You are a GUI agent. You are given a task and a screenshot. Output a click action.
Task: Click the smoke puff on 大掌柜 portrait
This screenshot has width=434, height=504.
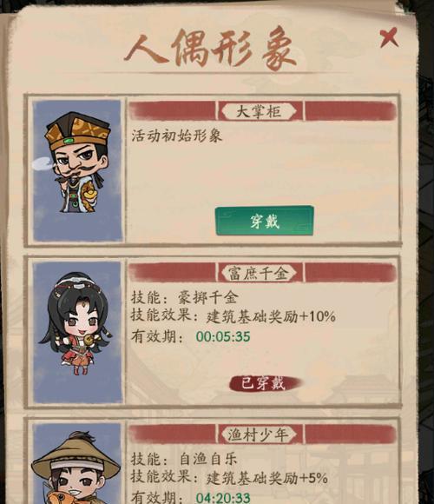[x=43, y=163]
